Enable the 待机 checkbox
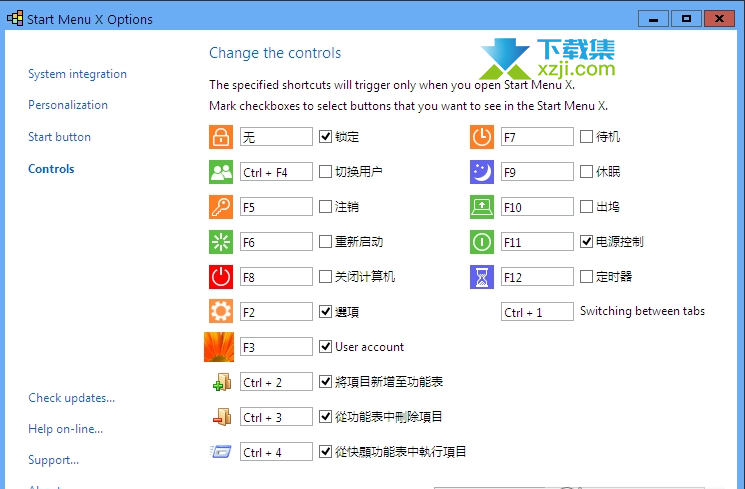Screen dimensions: 745x489 coord(587,137)
